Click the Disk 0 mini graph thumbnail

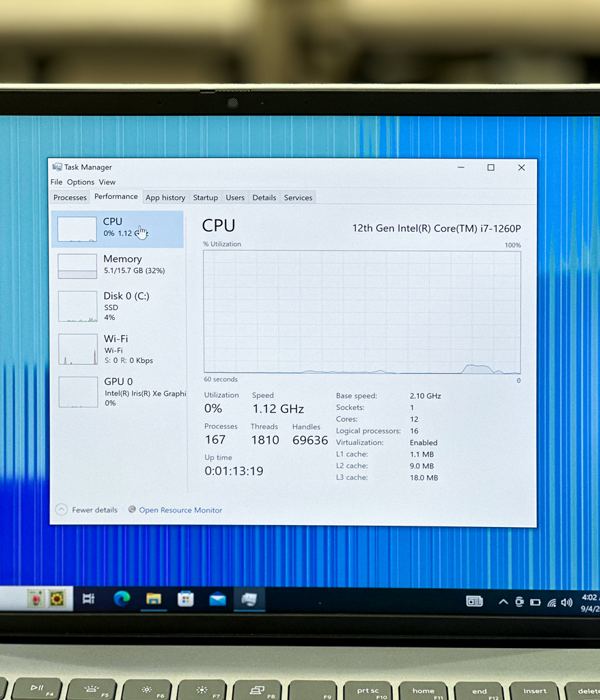[78, 306]
